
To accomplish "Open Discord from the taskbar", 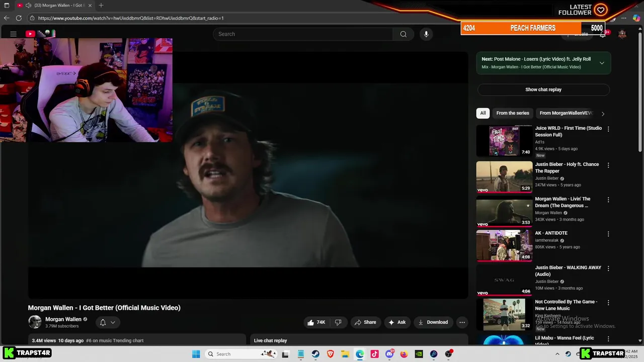I will [389, 354].
